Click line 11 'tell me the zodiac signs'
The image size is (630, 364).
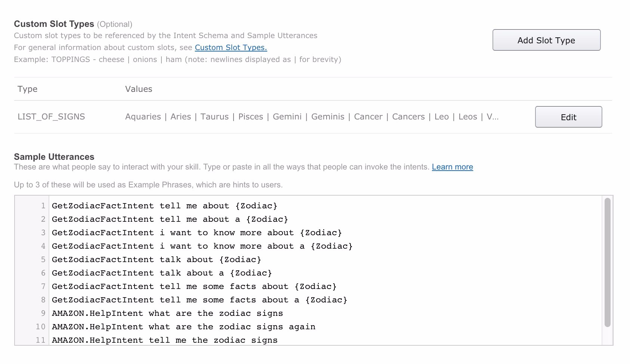click(x=164, y=340)
